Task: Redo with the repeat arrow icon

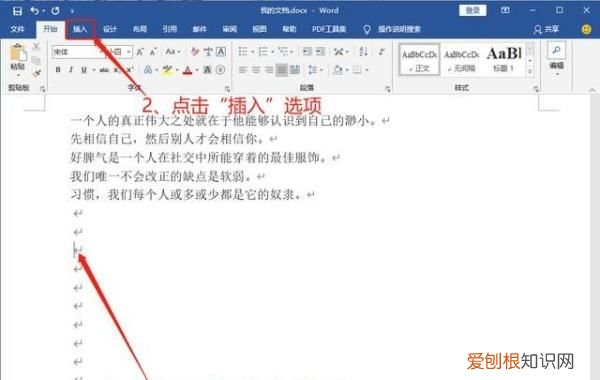Action: (x=55, y=11)
